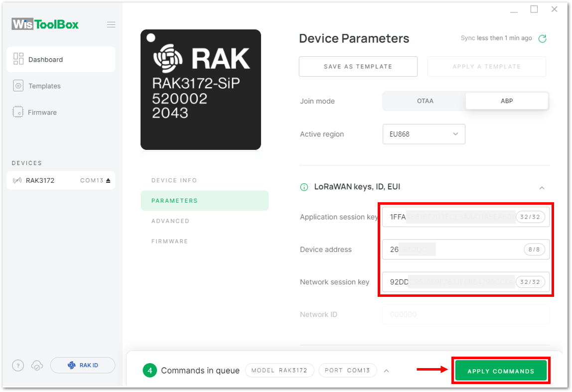The image size is (572, 392).
Task: Click 'Sync less then 1 min ago' text
Action: [496, 38]
